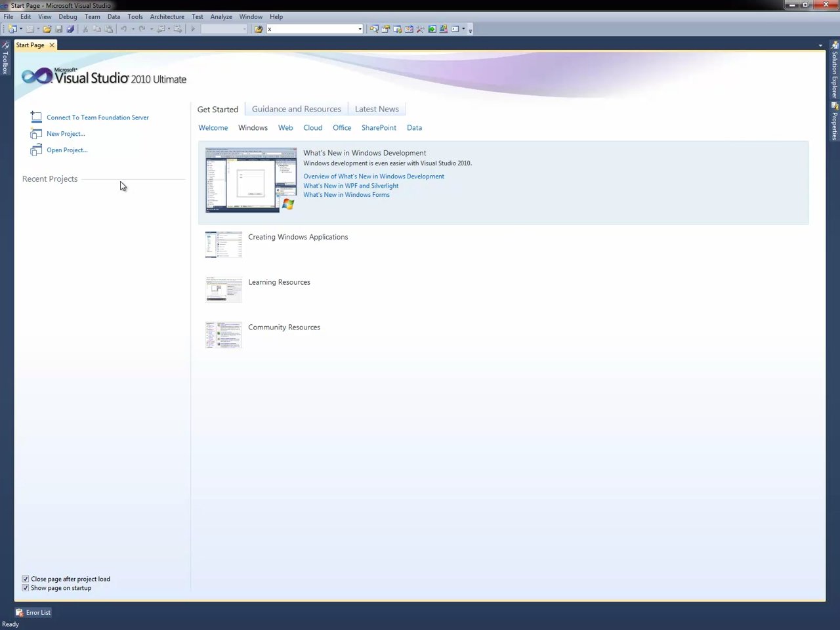This screenshot has height=630, width=840.
Task: Click the Extension Manager green arrow icon
Action: [x=432, y=29]
